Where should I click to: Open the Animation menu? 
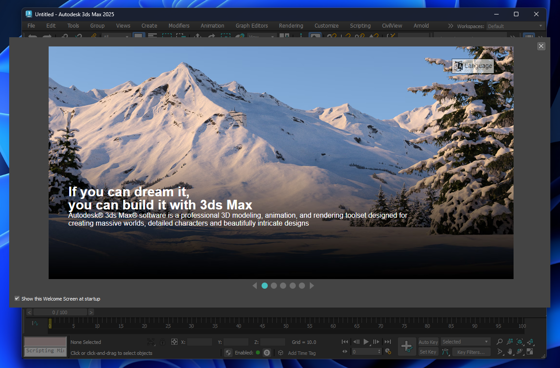tap(212, 26)
